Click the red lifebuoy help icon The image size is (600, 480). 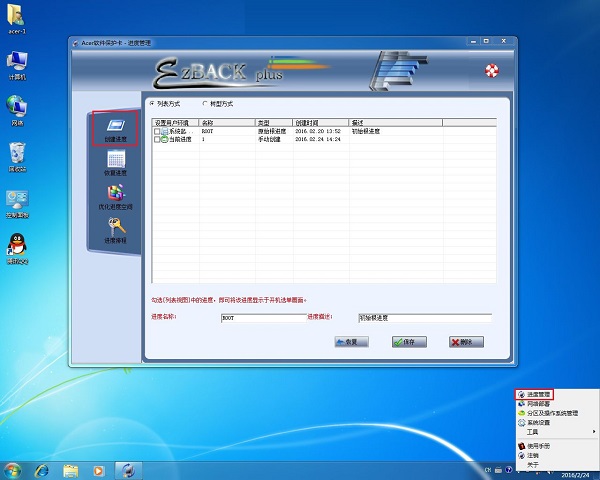point(491,70)
